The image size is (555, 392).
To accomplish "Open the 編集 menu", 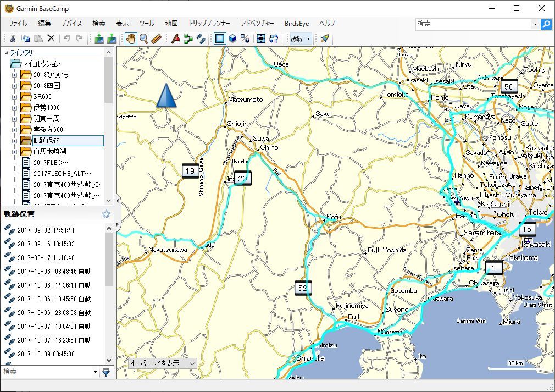I will (45, 24).
